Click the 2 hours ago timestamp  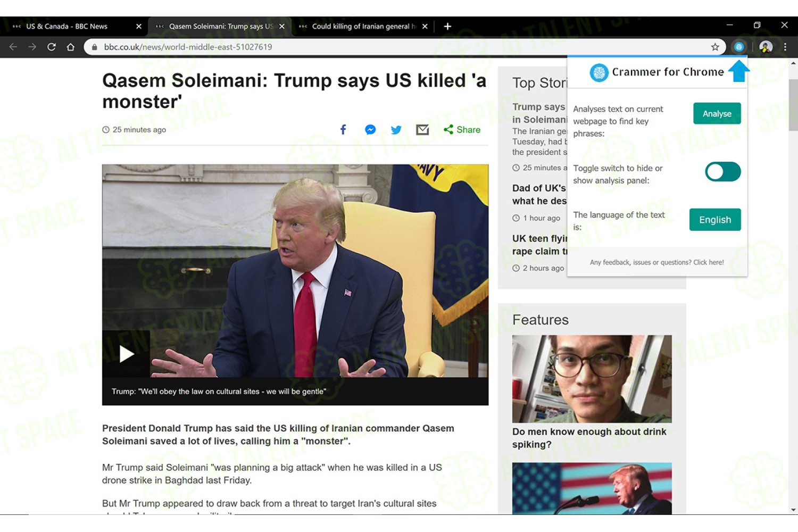[538, 268]
